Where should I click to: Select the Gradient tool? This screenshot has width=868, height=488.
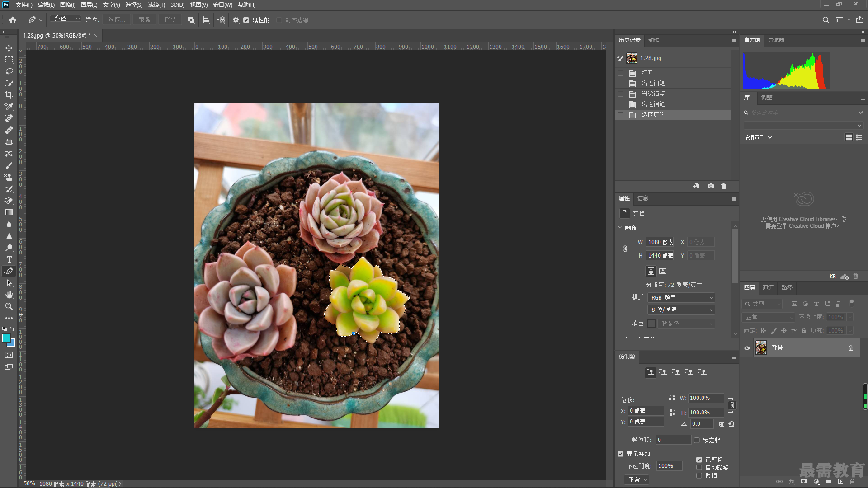(x=9, y=212)
